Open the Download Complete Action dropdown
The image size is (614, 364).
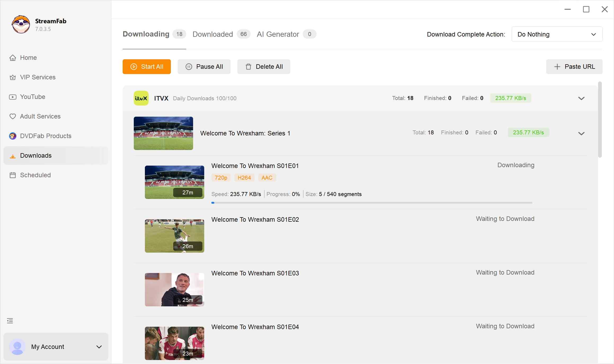click(557, 34)
